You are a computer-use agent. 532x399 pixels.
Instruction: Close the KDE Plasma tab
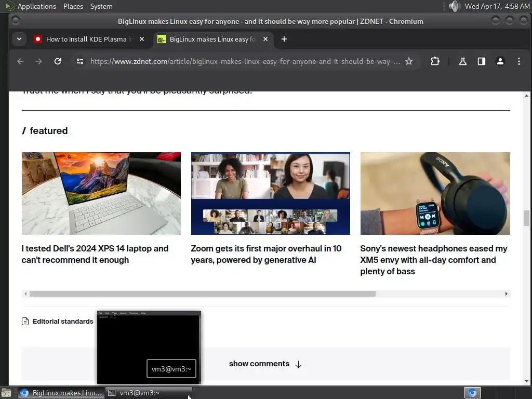tap(142, 39)
